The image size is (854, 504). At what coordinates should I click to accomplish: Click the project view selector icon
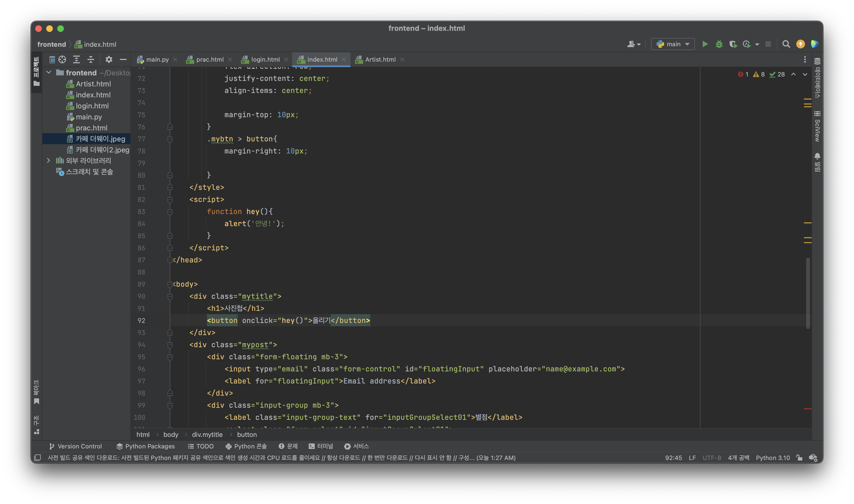[x=52, y=59]
